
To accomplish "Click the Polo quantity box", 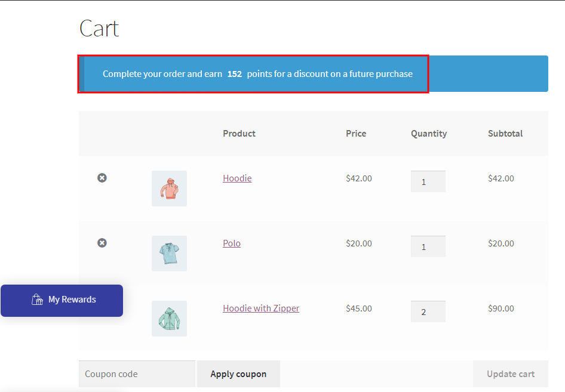I will [x=428, y=246].
